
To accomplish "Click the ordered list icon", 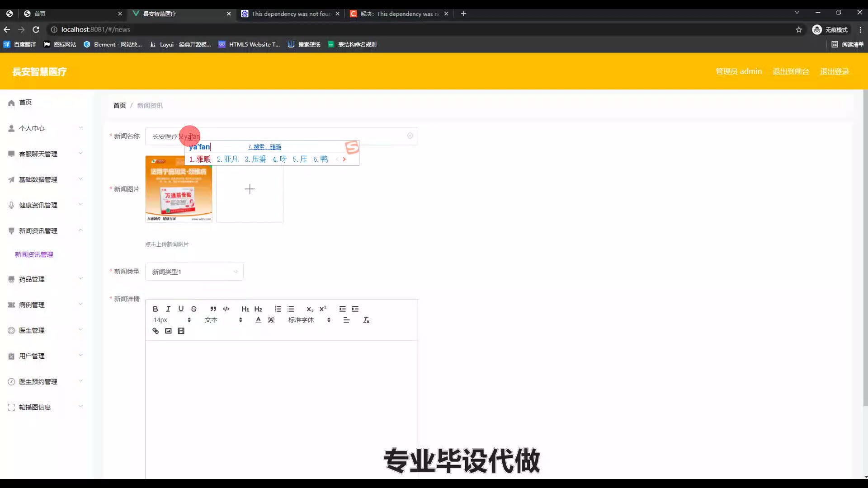I will (x=278, y=309).
